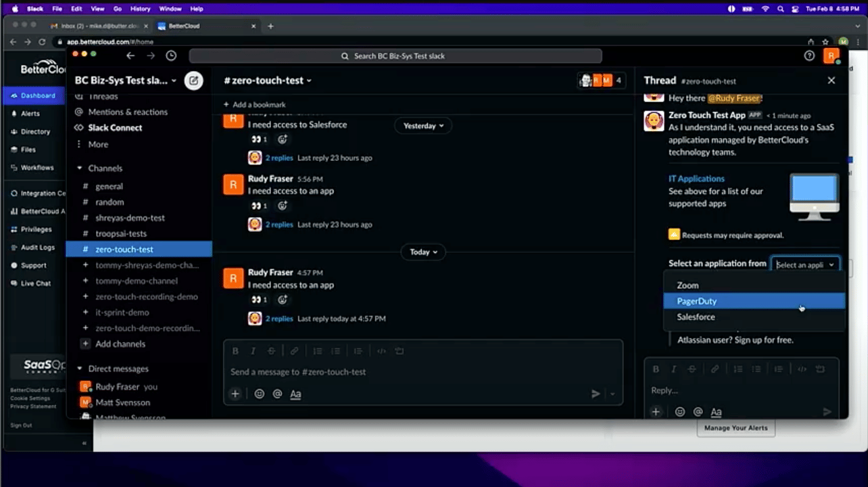
Task: Click bold formatting in main message composer
Action: point(235,351)
